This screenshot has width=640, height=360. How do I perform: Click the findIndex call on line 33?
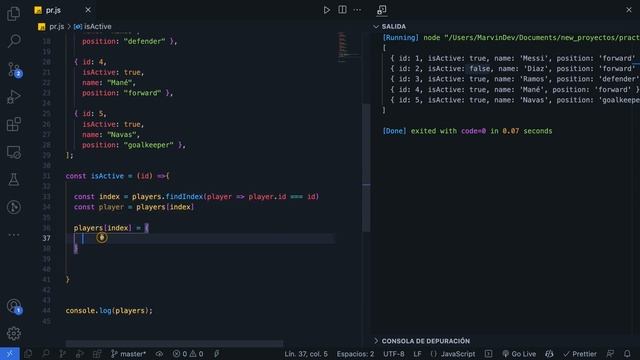[x=184, y=197]
